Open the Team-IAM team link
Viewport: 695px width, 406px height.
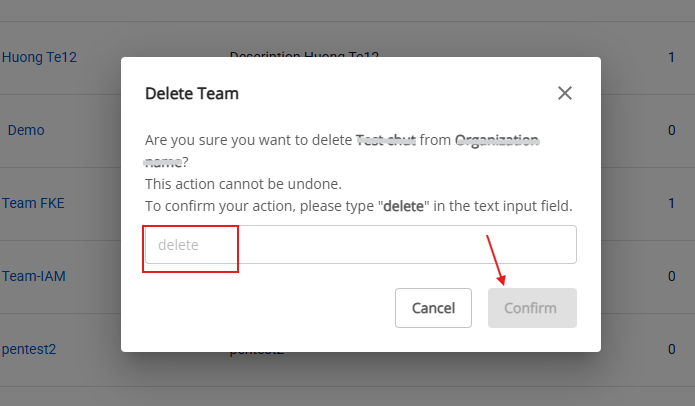pos(34,276)
